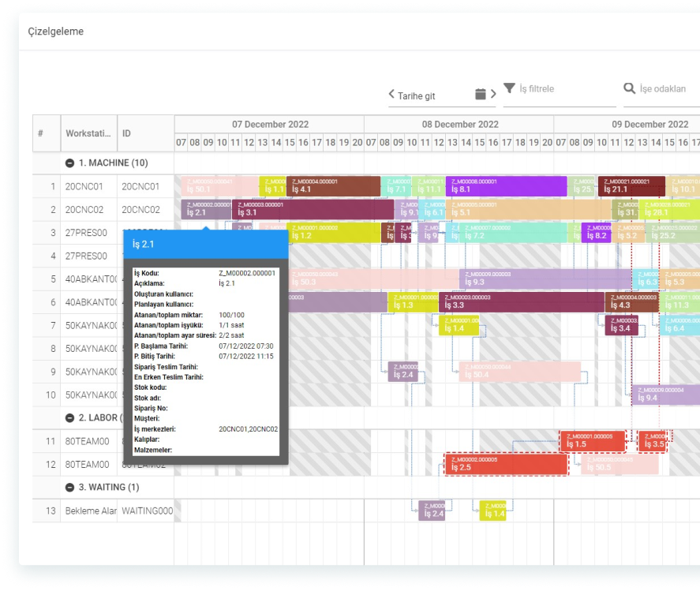Select the maroon İş 3.3 task bar
This screenshot has width=700, height=591.
tap(521, 301)
